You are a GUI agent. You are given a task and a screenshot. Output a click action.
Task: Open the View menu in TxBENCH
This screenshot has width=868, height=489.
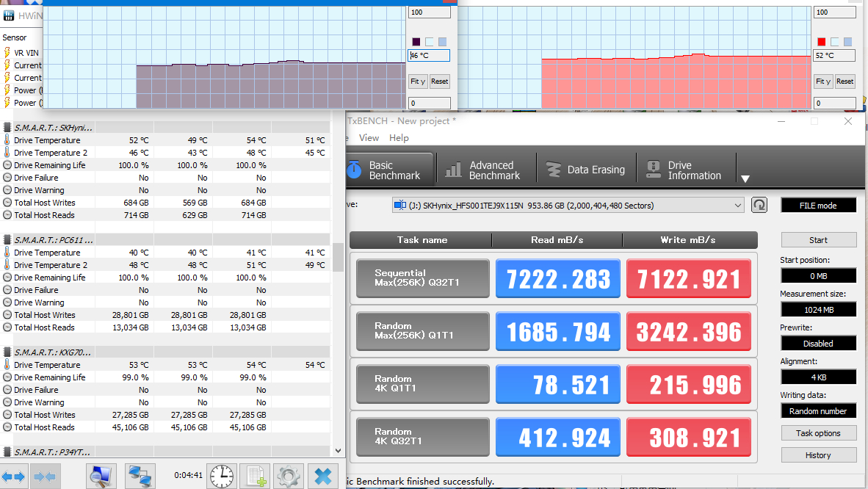pyautogui.click(x=369, y=138)
